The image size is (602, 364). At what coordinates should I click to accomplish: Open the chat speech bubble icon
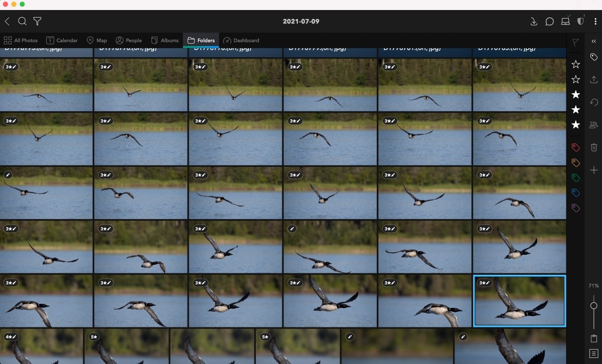[x=549, y=22]
